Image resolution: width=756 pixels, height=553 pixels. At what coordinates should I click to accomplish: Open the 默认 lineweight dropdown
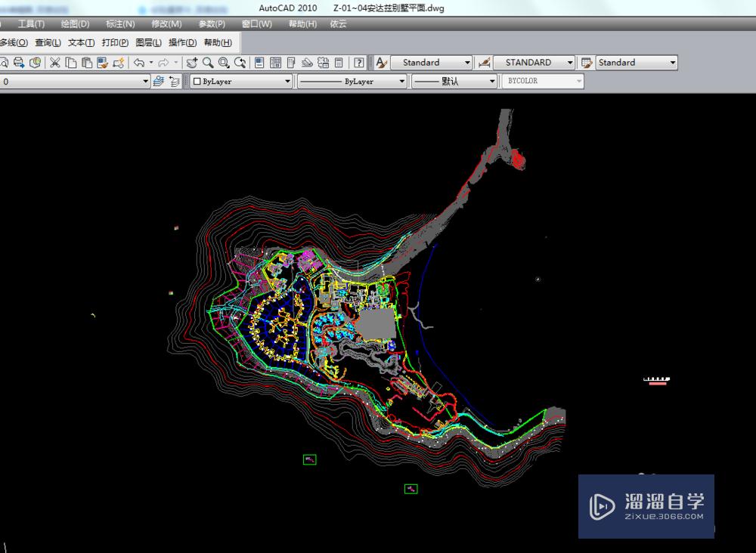pos(454,82)
